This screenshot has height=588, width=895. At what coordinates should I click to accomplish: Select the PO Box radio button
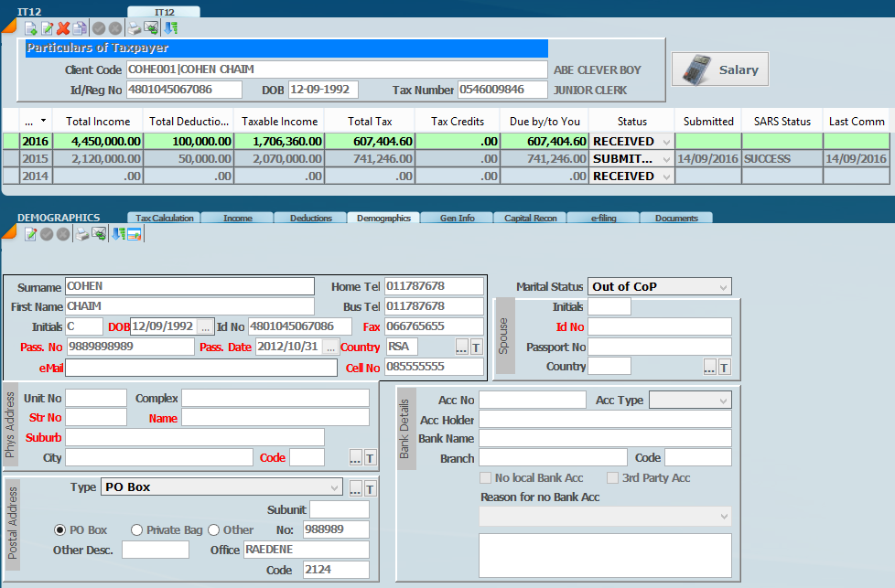[x=60, y=529]
